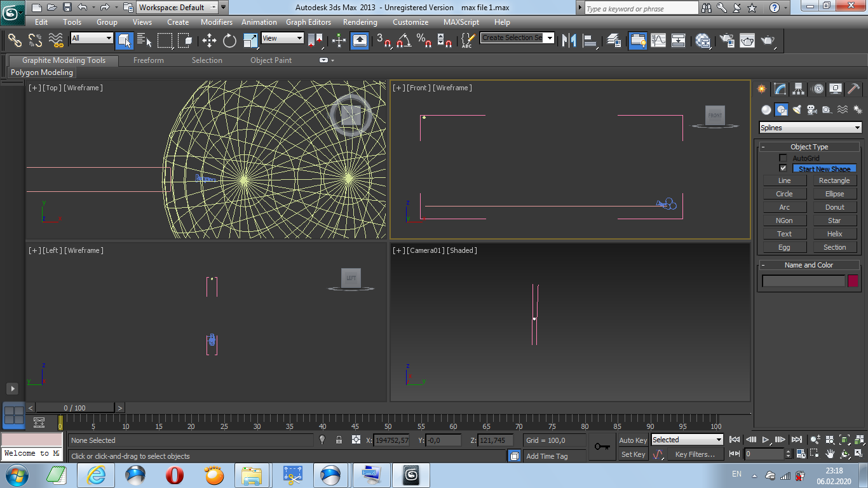Choose Rectangular Selection Region tool
The width and height of the screenshot is (868, 488).
tap(165, 41)
